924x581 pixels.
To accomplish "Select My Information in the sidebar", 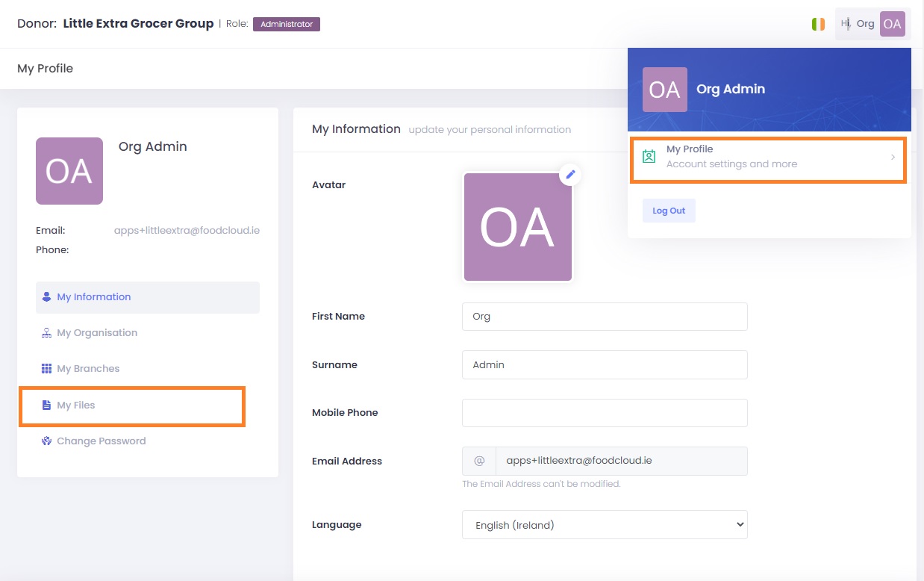I will coord(148,297).
